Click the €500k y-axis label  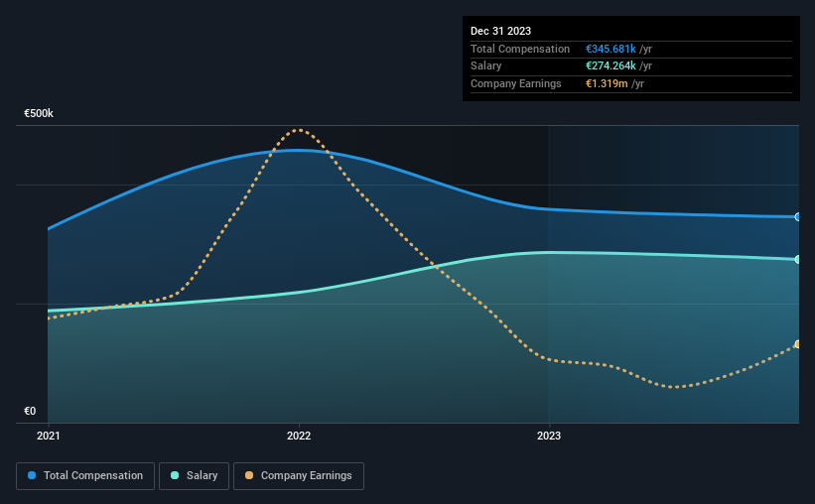pos(39,113)
